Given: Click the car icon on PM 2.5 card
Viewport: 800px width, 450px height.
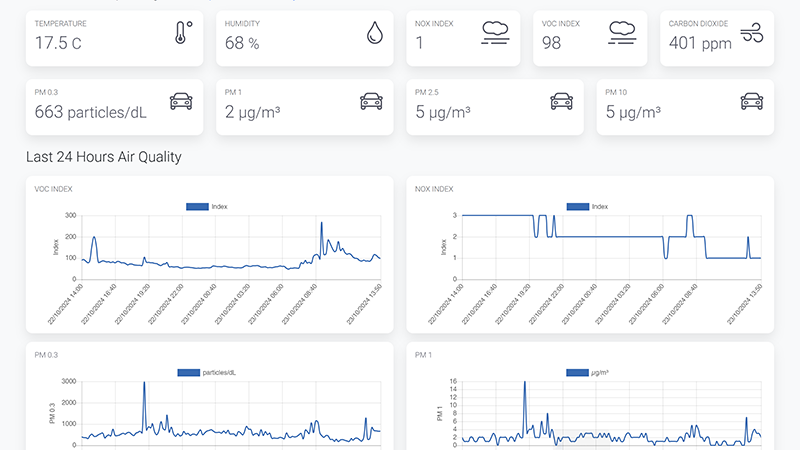Looking at the screenshot, I should [x=562, y=102].
